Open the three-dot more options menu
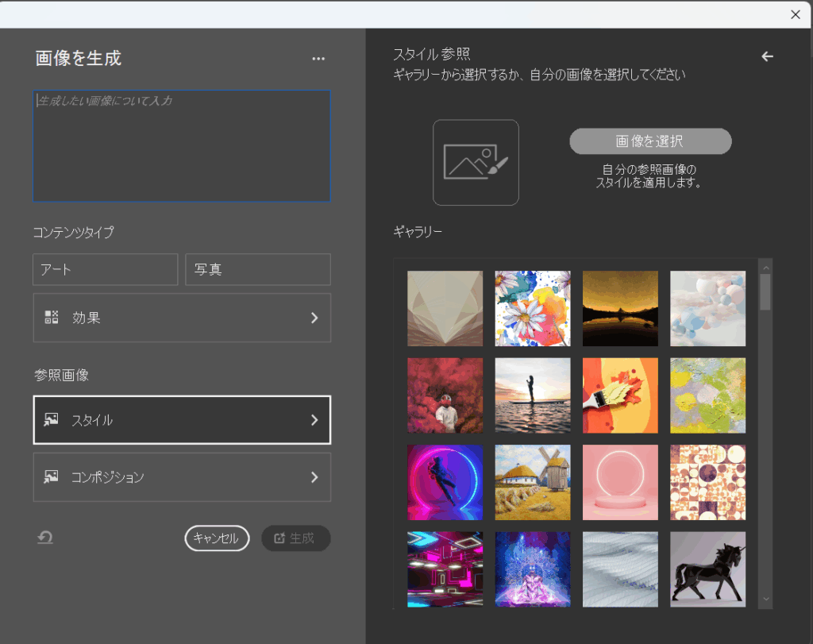Screen dimensions: 813x644 318,59
